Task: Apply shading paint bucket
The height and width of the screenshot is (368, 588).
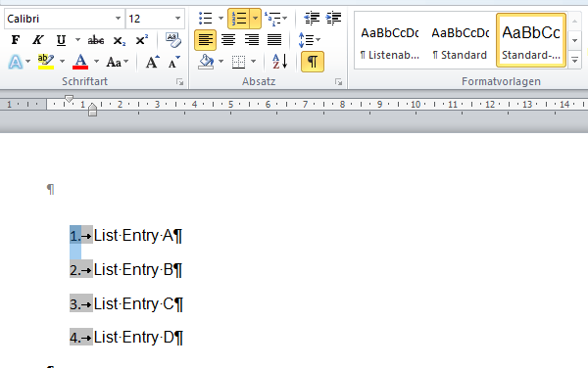Action: pos(206,62)
